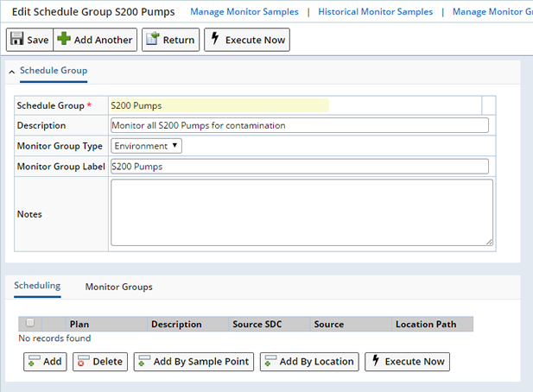Screen dimensions: 533x392
Task: Open the Manage Monitor Samples link
Action: 244,12
